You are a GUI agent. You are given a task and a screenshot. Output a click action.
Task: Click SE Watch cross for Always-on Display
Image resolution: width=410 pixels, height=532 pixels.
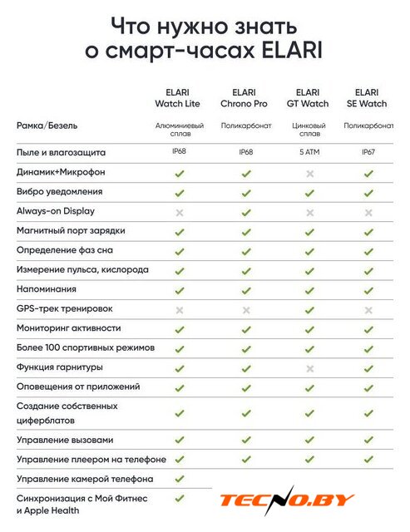pos(368,213)
